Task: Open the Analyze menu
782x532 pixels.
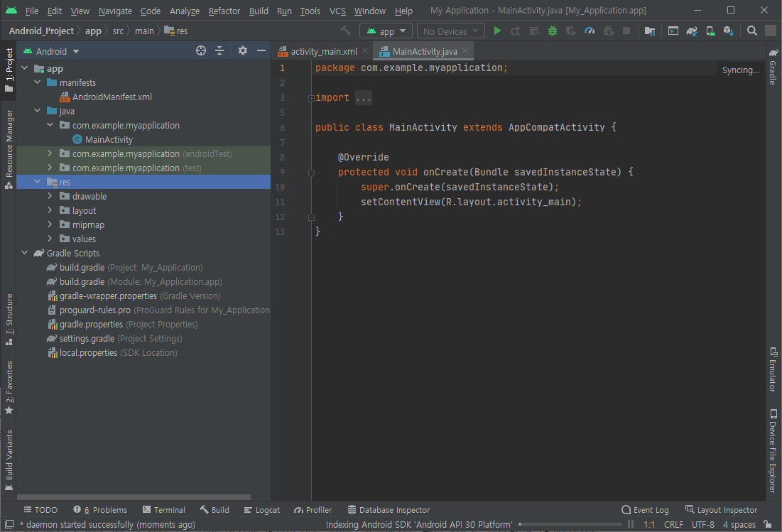Action: (x=185, y=11)
